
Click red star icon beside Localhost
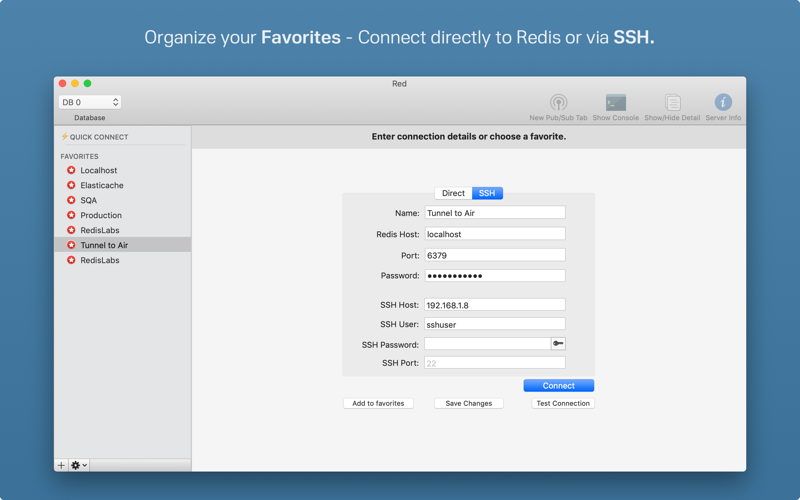[x=71, y=170]
